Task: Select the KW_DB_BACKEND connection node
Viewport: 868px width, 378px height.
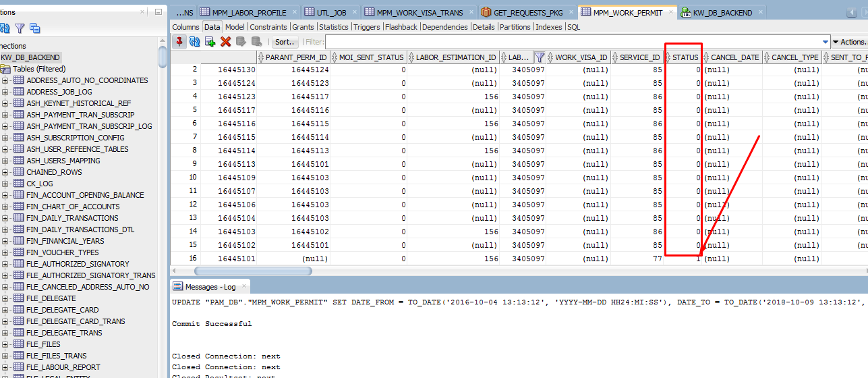Action: coord(30,57)
